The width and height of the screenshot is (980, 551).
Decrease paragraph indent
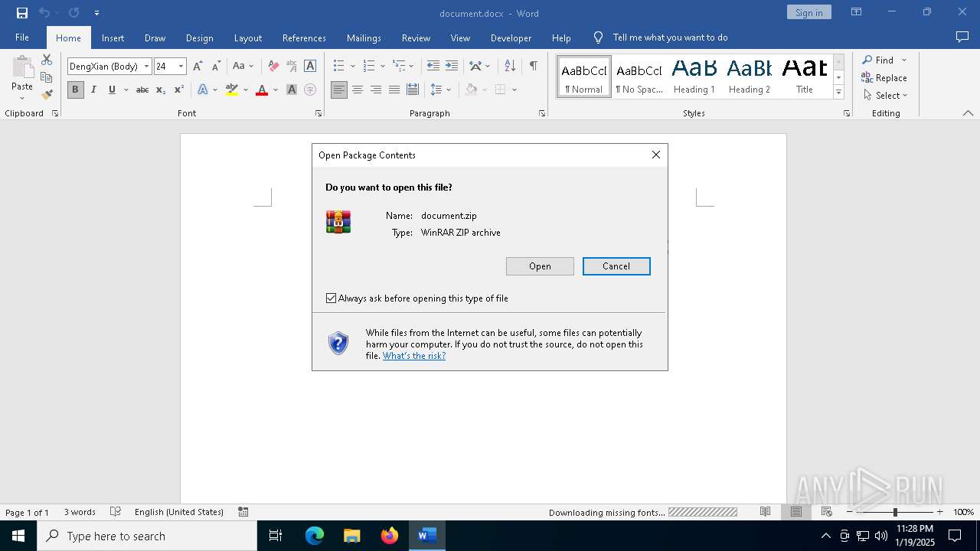(433, 67)
